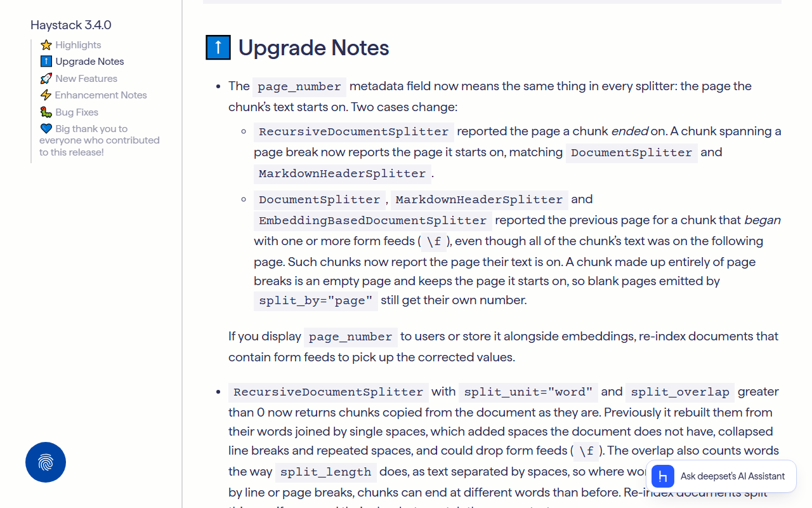812x508 pixels.
Task: Click the rocket icon next to New Features
Action: tap(46, 79)
